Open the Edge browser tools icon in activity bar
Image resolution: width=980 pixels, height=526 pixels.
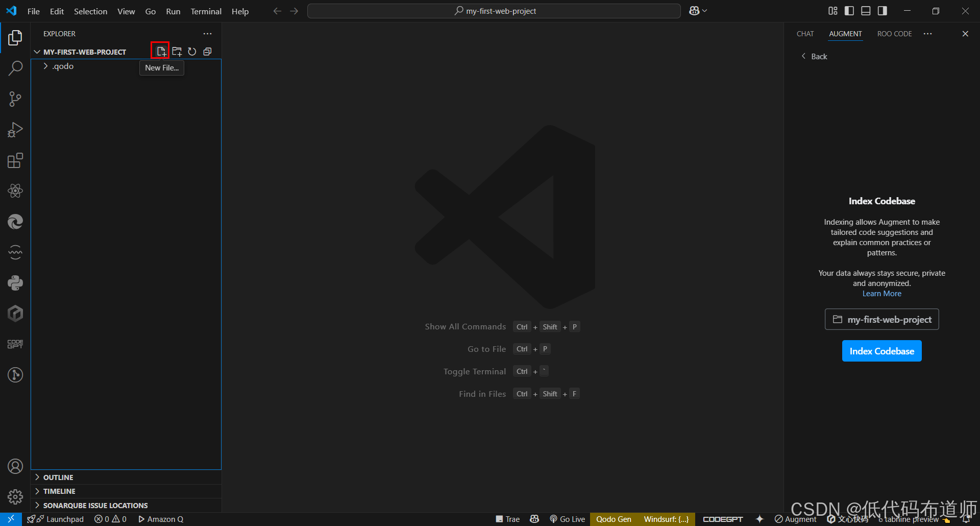(x=15, y=222)
